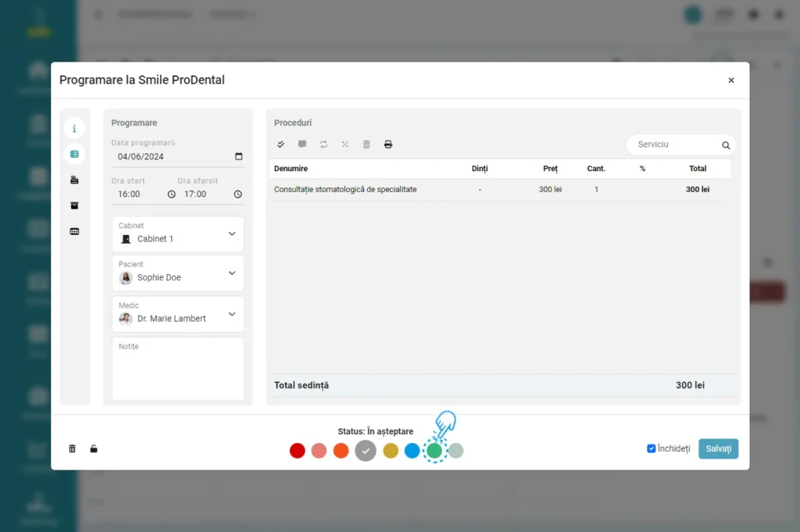Select the gray checked status circle
The width and height of the screenshot is (800, 532).
[x=366, y=451]
